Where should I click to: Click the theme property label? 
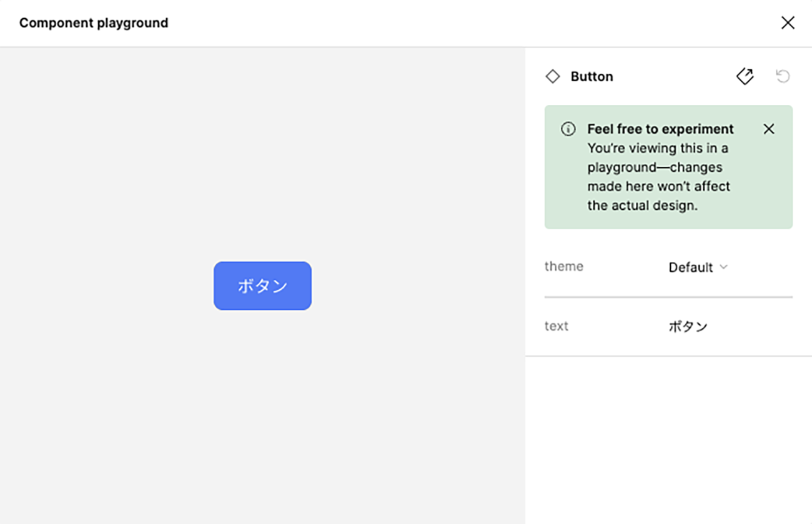point(563,266)
